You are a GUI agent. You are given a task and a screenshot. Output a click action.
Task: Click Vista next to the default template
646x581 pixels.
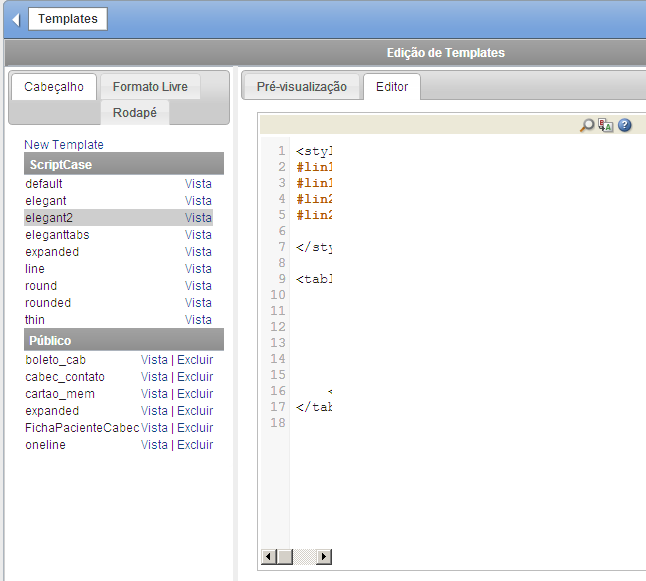(198, 184)
